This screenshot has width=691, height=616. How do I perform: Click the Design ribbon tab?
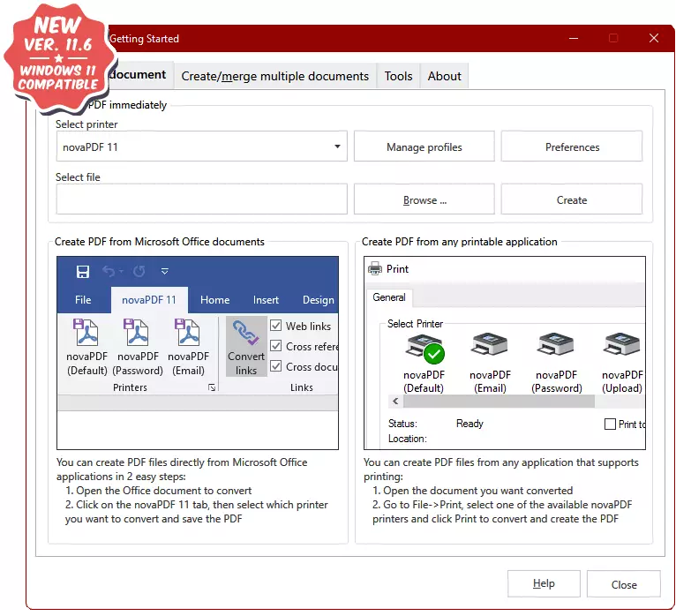click(319, 300)
